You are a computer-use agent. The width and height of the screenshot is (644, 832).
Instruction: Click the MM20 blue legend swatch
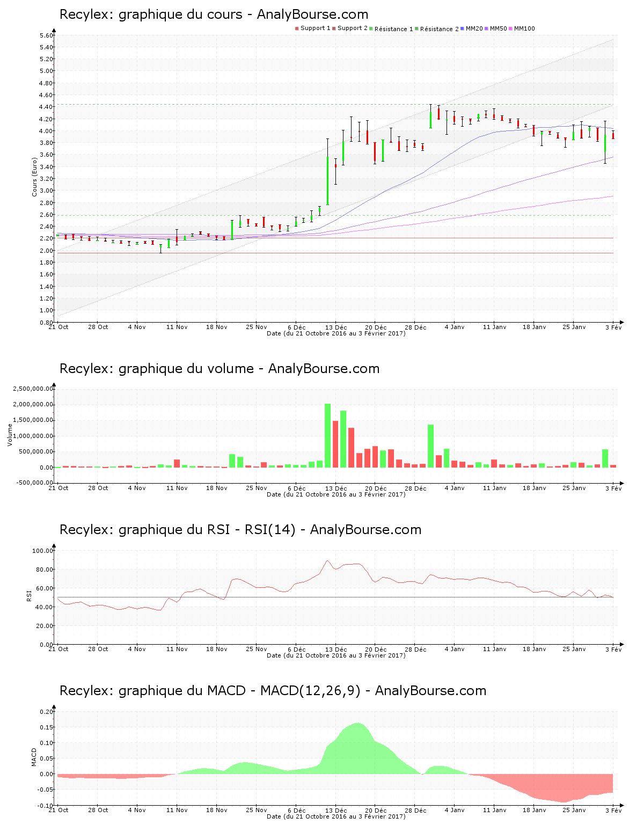pos(463,28)
